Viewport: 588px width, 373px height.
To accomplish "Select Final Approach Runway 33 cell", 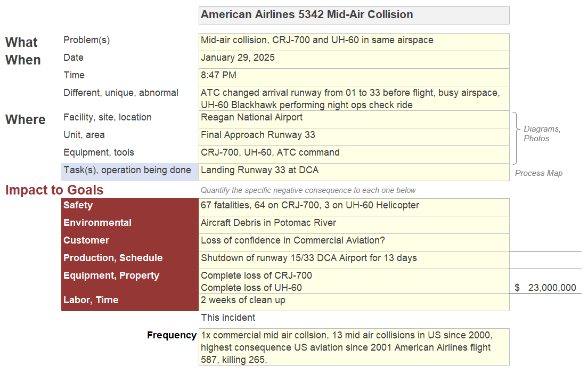I will click(x=354, y=137).
